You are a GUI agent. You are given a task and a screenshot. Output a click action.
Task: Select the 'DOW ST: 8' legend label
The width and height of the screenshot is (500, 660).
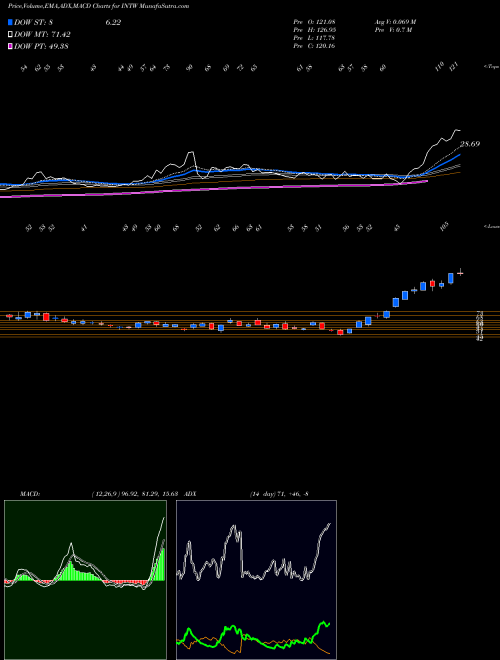tap(35, 23)
